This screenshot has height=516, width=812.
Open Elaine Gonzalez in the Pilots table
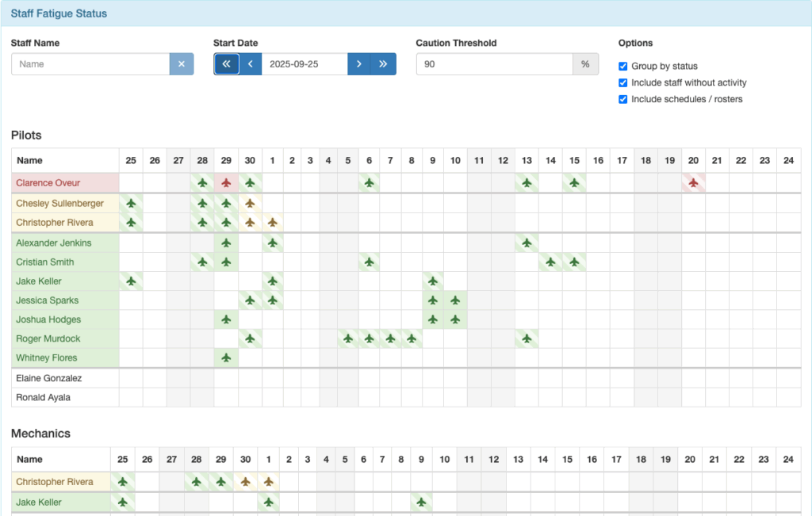pos(49,378)
